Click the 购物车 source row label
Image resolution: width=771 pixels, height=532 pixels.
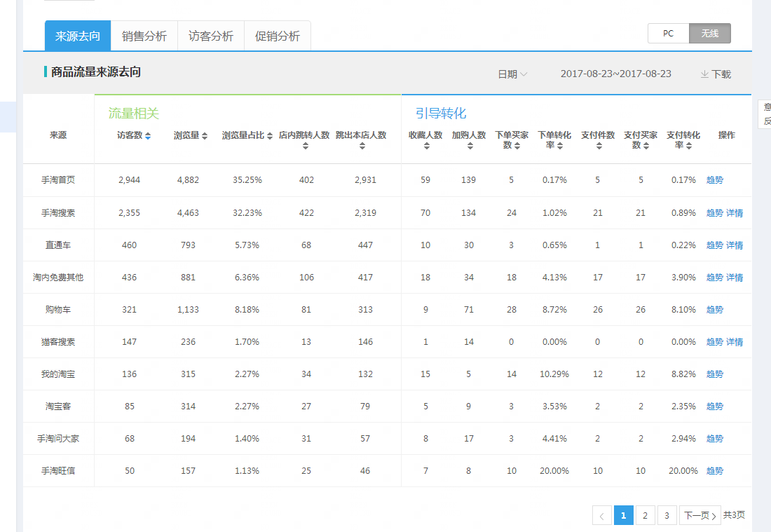pyautogui.click(x=58, y=309)
